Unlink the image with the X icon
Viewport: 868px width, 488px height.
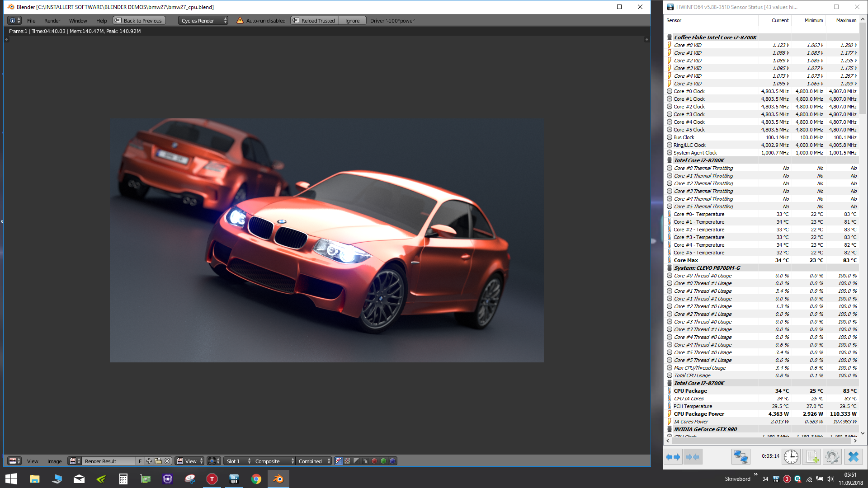click(167, 461)
